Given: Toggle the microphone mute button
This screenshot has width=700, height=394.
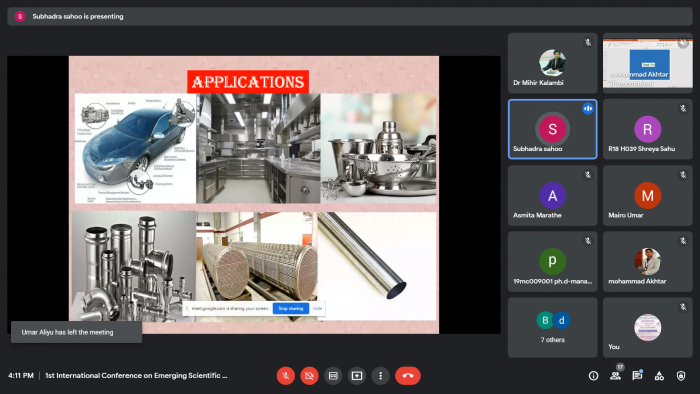Looking at the screenshot, I should 286,376.
